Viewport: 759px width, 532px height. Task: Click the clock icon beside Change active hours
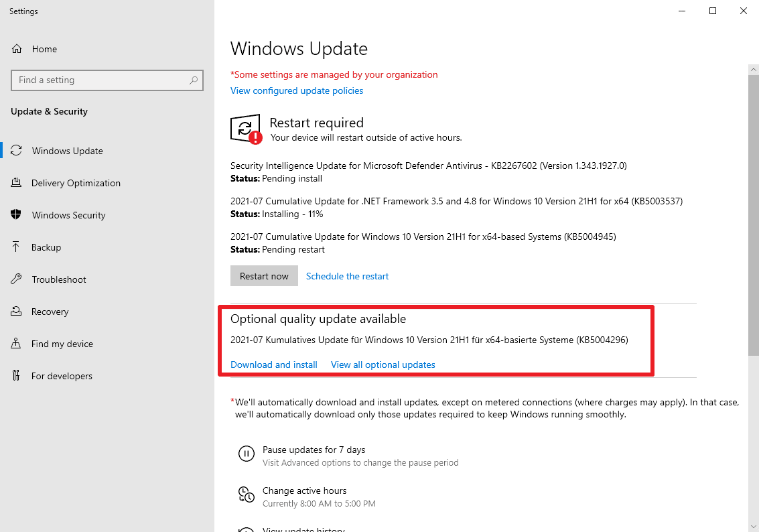[247, 494]
